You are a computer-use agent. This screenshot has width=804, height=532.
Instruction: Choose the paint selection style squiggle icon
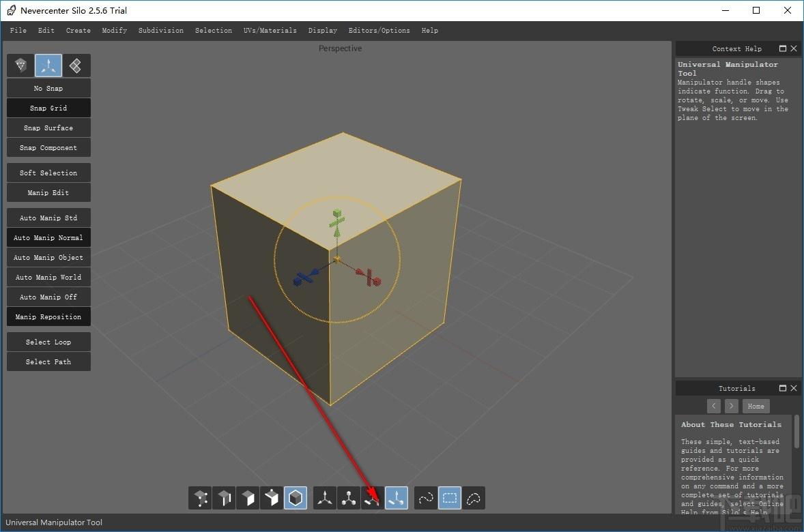pyautogui.click(x=426, y=498)
